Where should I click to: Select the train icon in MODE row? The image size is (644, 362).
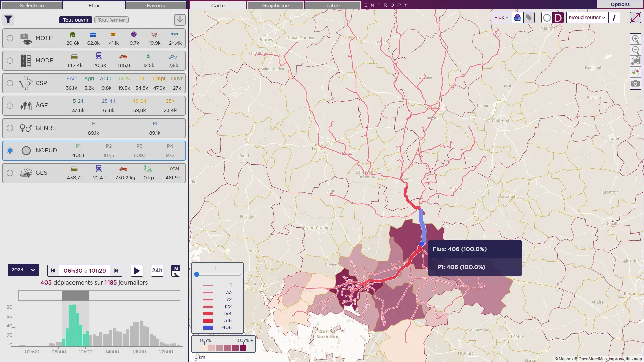tap(99, 56)
